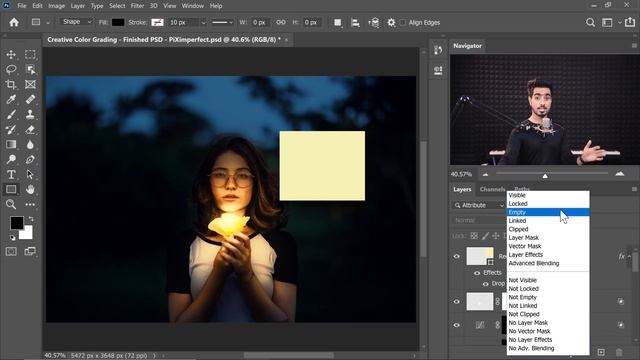Hide the adjustment layer eye icon
The width and height of the screenshot is (640, 360).
[457, 325]
